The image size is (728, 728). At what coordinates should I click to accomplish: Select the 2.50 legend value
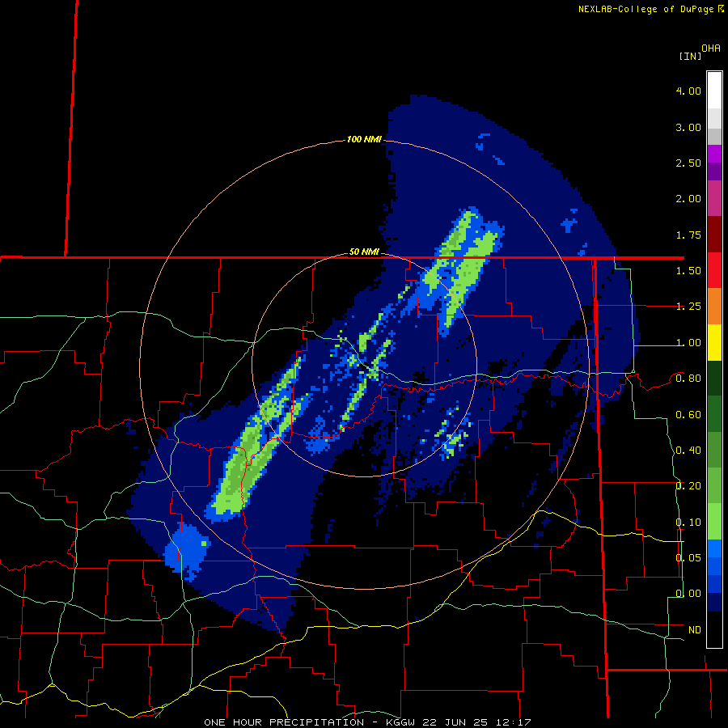pos(688,163)
